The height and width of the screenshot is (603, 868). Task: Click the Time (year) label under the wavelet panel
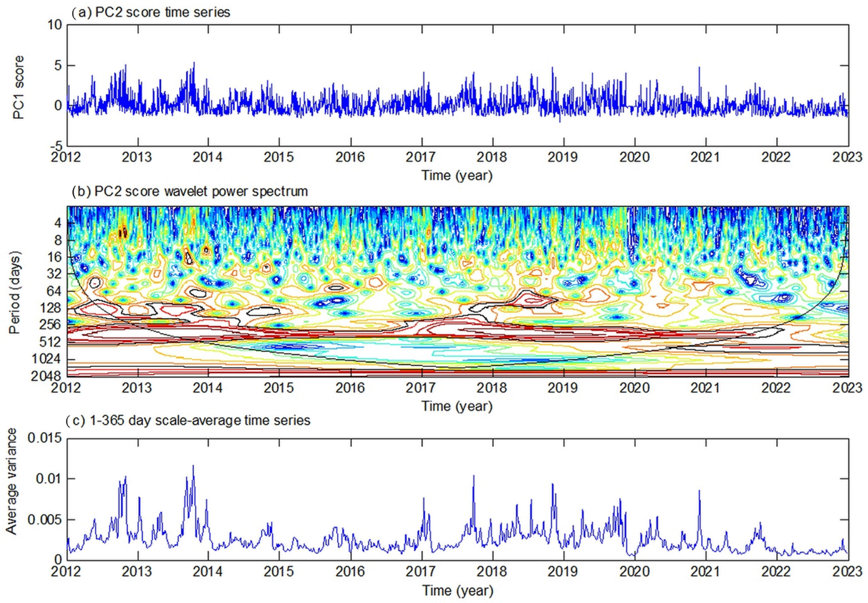(x=457, y=406)
